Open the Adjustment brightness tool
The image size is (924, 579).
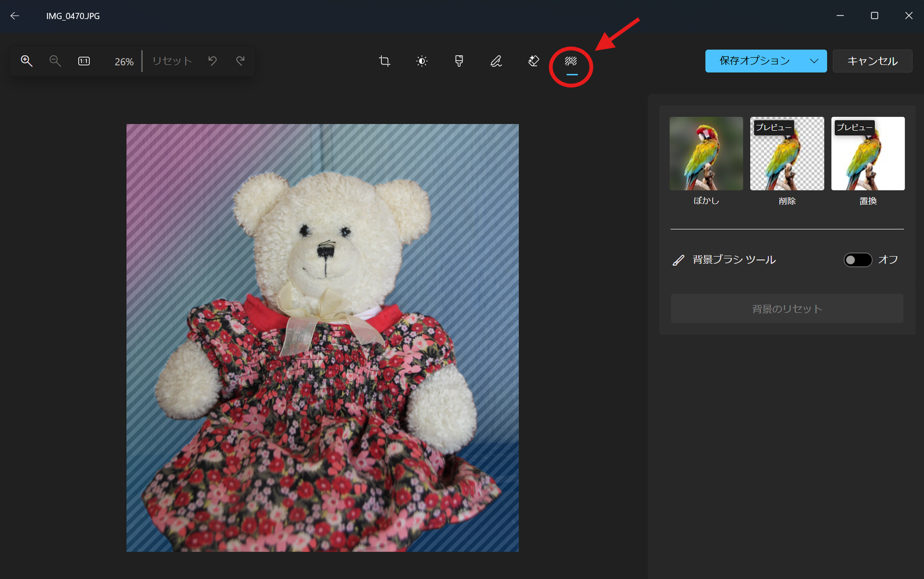pos(421,61)
